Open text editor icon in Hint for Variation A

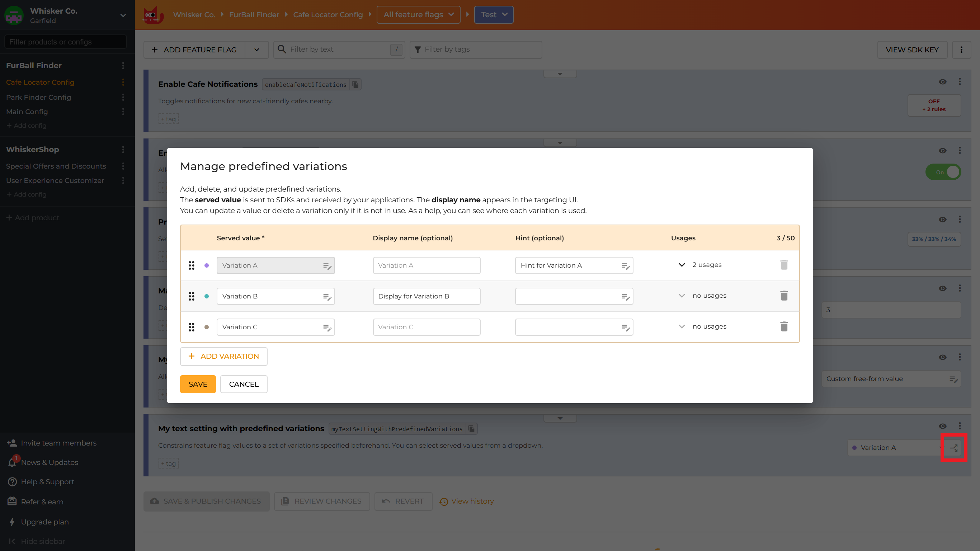coord(625,265)
